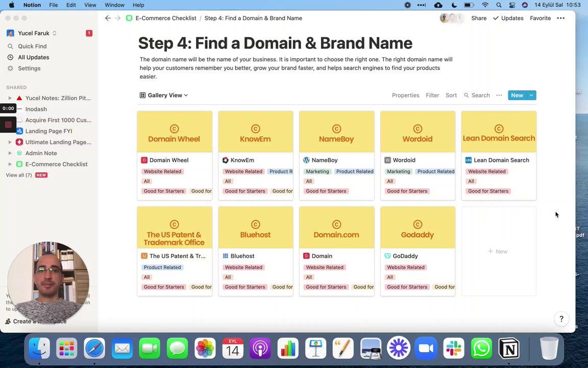The image size is (588, 368).
Task: Open the three-dot menu beside Search
Action: 499,96
